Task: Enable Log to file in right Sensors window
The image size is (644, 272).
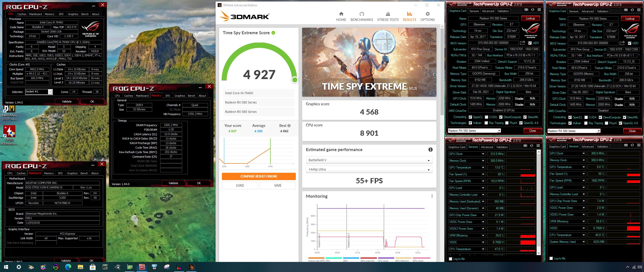Action: [551, 258]
